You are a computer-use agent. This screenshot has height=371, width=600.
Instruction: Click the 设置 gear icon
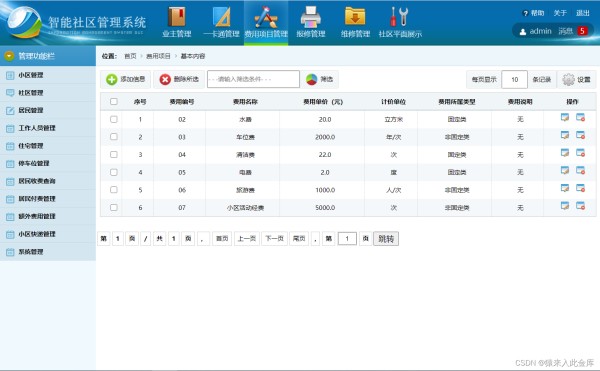[x=569, y=80]
